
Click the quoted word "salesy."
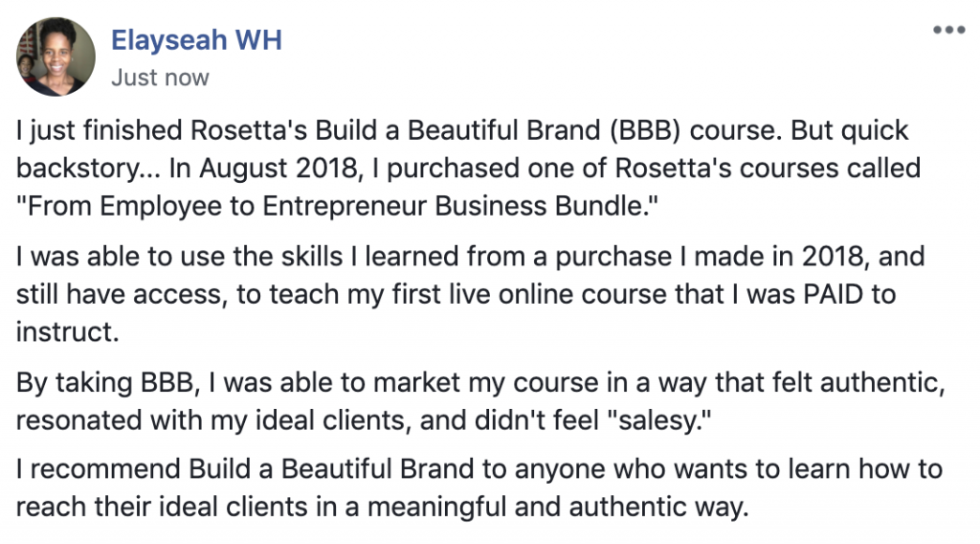tap(659, 420)
